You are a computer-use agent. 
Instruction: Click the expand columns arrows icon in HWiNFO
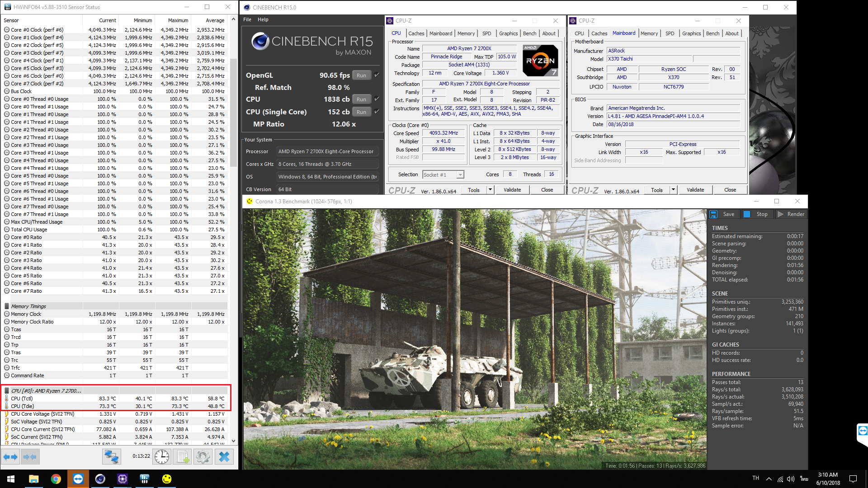coord(10,457)
